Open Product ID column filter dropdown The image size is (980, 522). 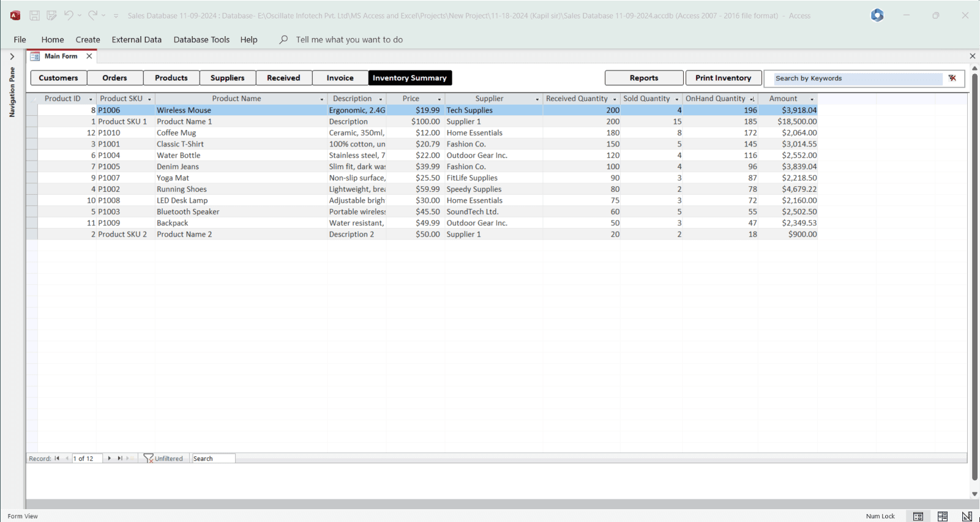pyautogui.click(x=91, y=99)
